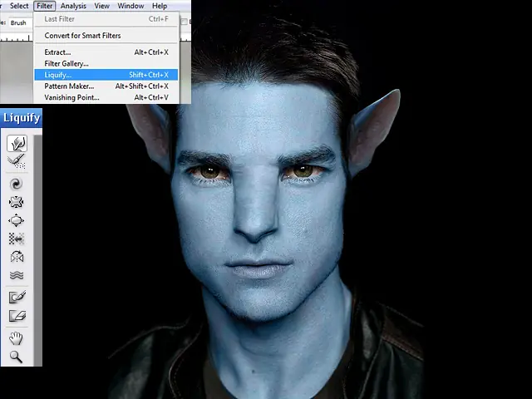The height and width of the screenshot is (399, 532).
Task: Choose Extract from the Filter menu
Action: (x=57, y=52)
